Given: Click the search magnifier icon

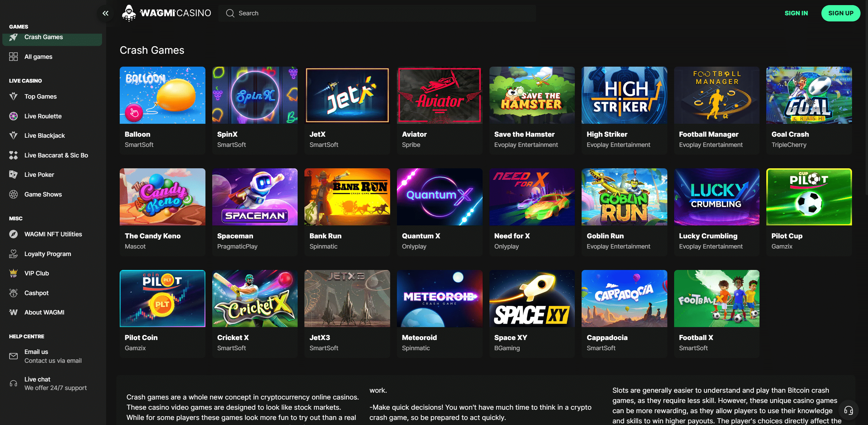Looking at the screenshot, I should [x=230, y=13].
